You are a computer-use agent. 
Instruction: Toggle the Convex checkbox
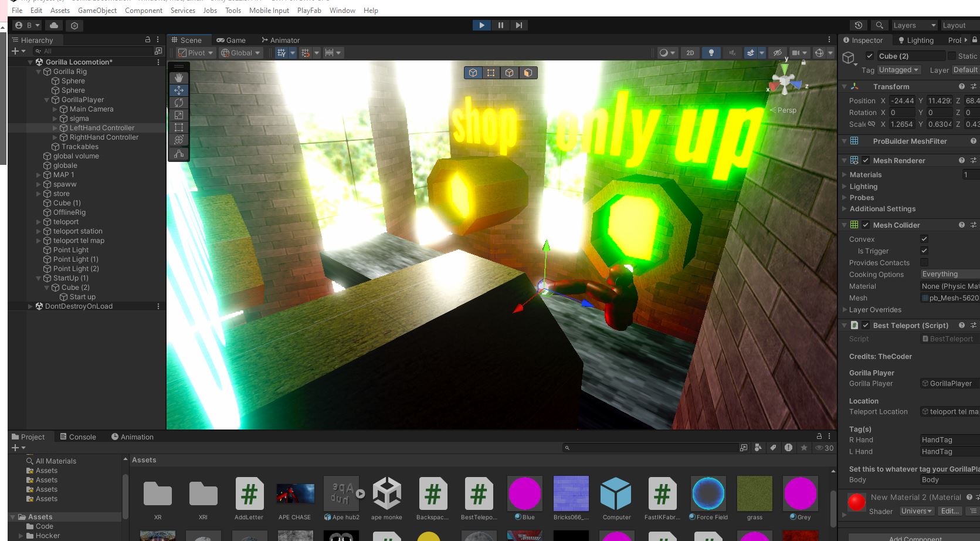point(924,239)
